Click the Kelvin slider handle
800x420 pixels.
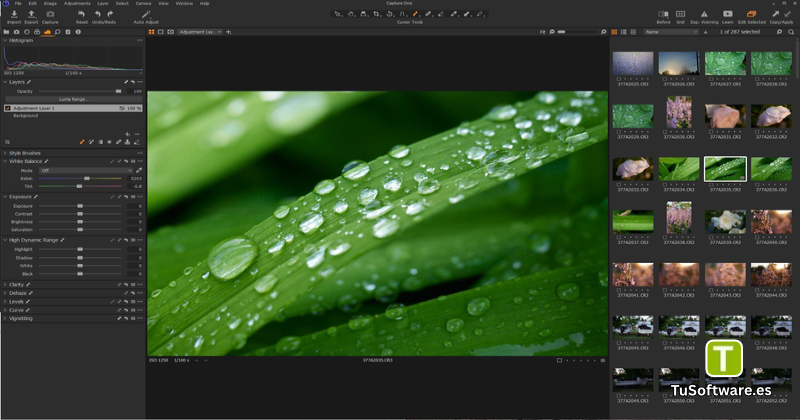tap(87, 179)
